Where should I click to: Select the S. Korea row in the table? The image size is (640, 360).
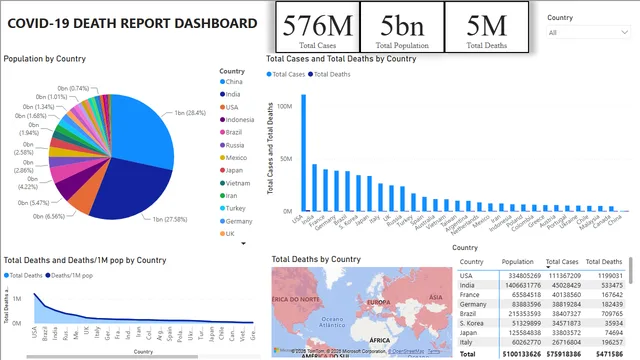542,323
